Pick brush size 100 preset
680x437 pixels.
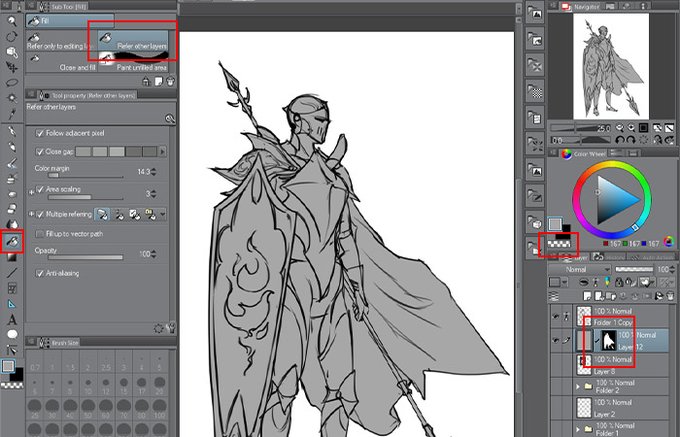(159, 406)
